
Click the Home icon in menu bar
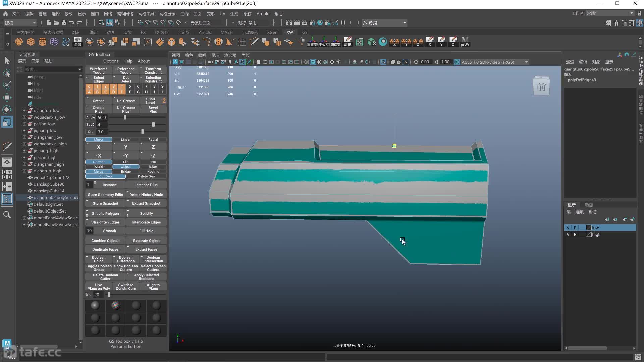5,14
